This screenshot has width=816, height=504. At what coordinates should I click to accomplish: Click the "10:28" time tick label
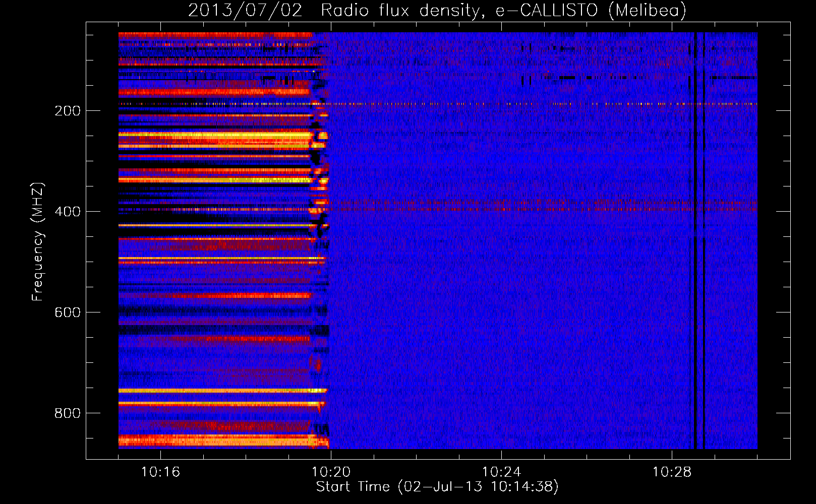click(x=672, y=472)
